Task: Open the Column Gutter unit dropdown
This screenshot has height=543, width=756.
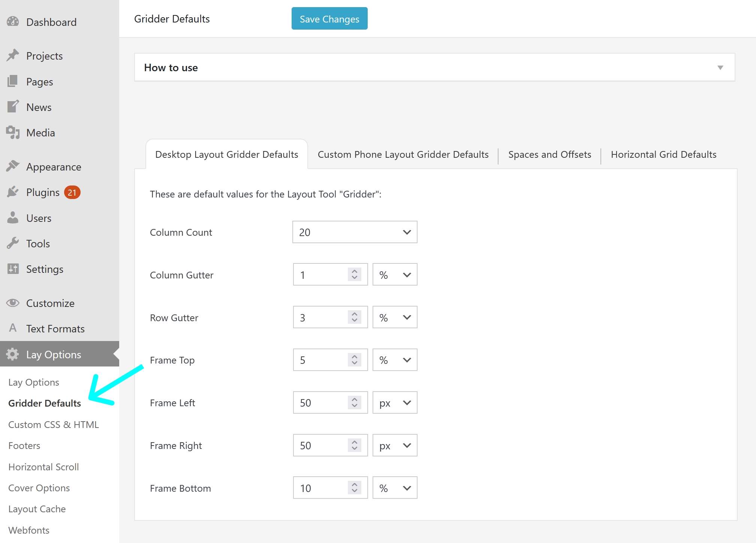Action: click(x=395, y=275)
